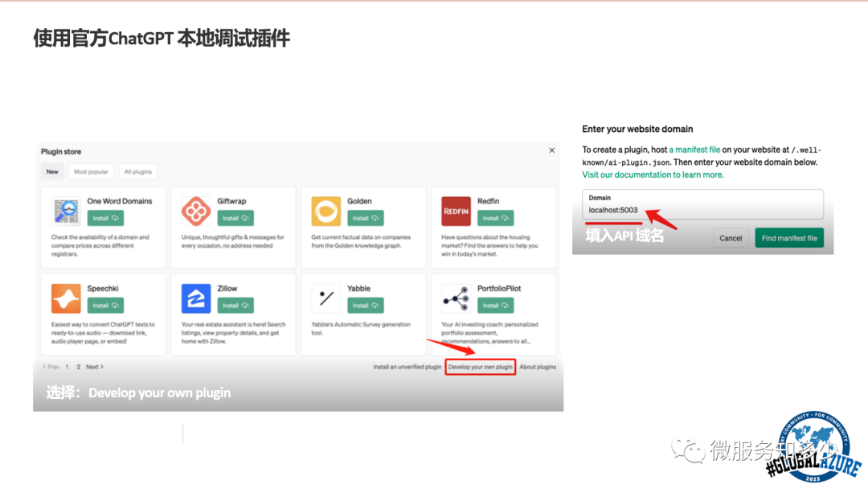Close the Plugin store dialog
The height and width of the screenshot is (489, 868).
[552, 150]
